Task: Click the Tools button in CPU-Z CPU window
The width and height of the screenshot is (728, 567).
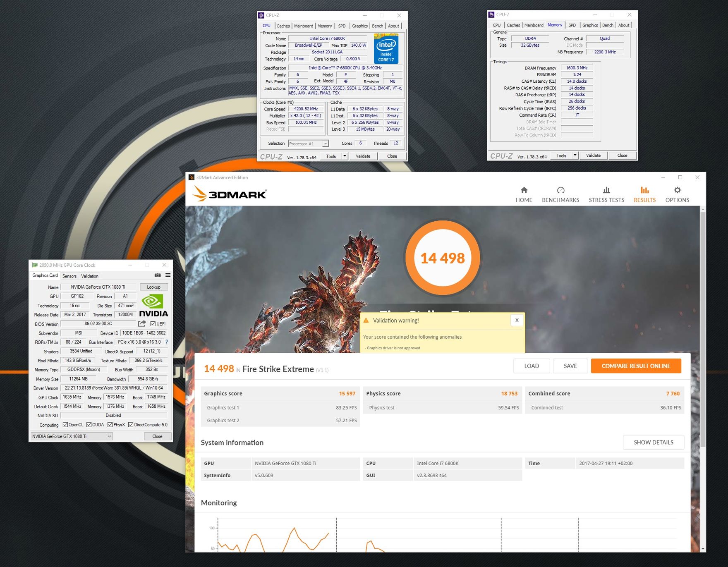Action: coord(331,156)
